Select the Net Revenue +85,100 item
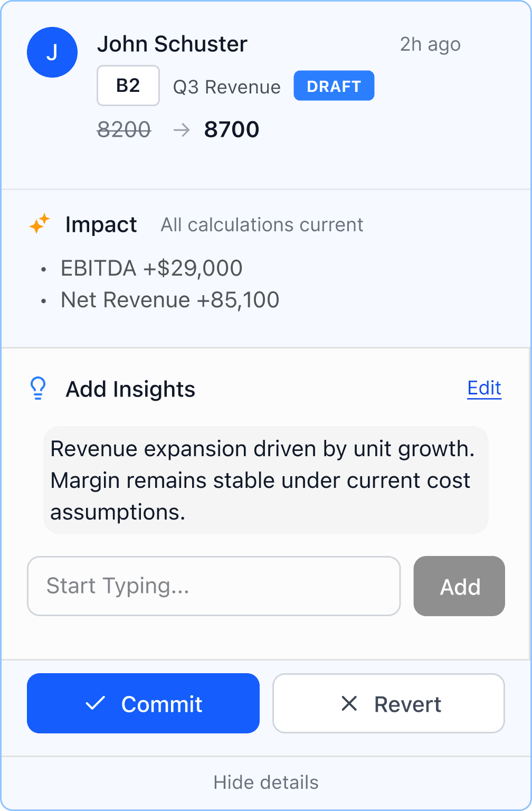 (170, 300)
